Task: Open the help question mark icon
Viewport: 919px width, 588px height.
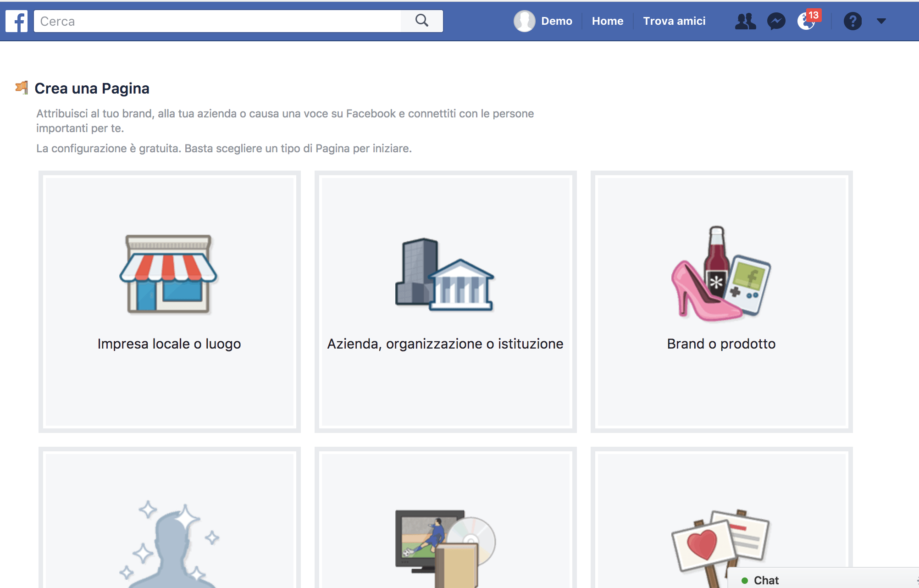Action: pos(853,21)
